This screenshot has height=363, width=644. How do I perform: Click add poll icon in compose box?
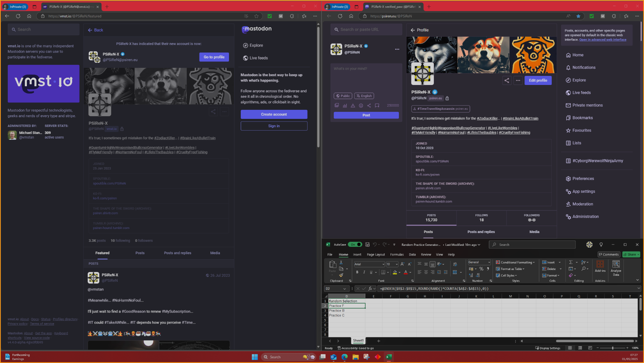pos(345,105)
